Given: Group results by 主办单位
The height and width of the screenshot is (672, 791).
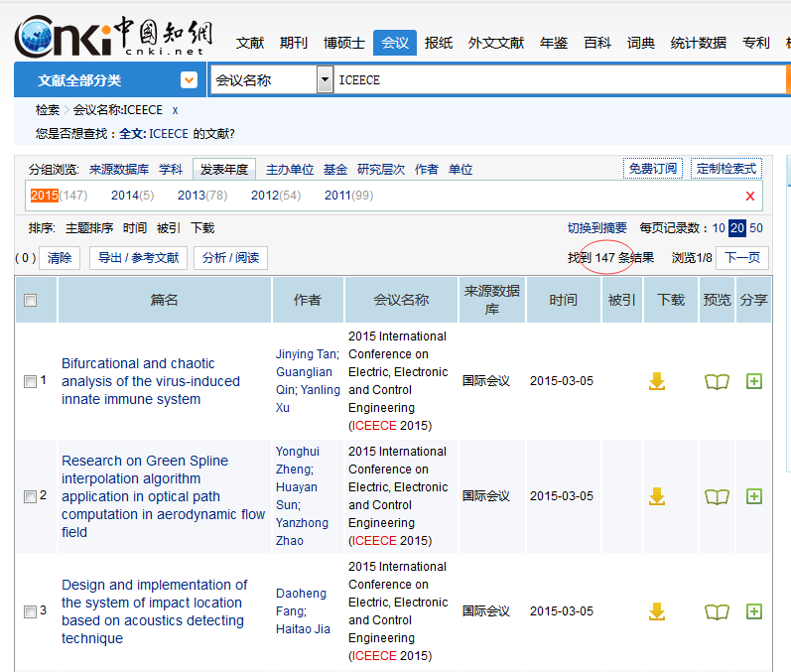Looking at the screenshot, I should [x=290, y=170].
